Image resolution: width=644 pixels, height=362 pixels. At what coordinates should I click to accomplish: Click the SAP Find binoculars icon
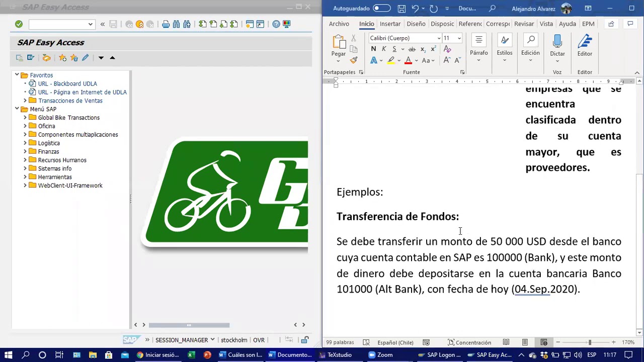coord(176,24)
